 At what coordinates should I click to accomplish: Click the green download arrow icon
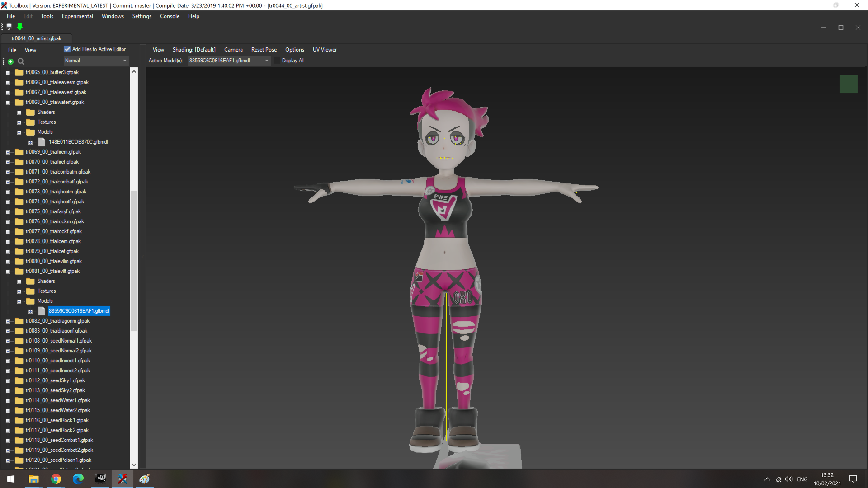pyautogui.click(x=19, y=27)
